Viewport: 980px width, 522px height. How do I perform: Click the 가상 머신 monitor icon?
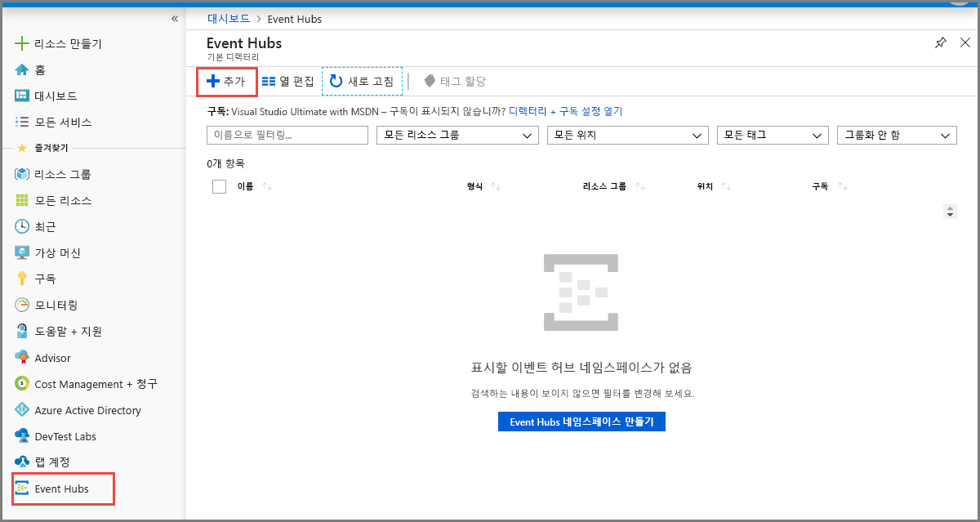pyautogui.click(x=22, y=252)
